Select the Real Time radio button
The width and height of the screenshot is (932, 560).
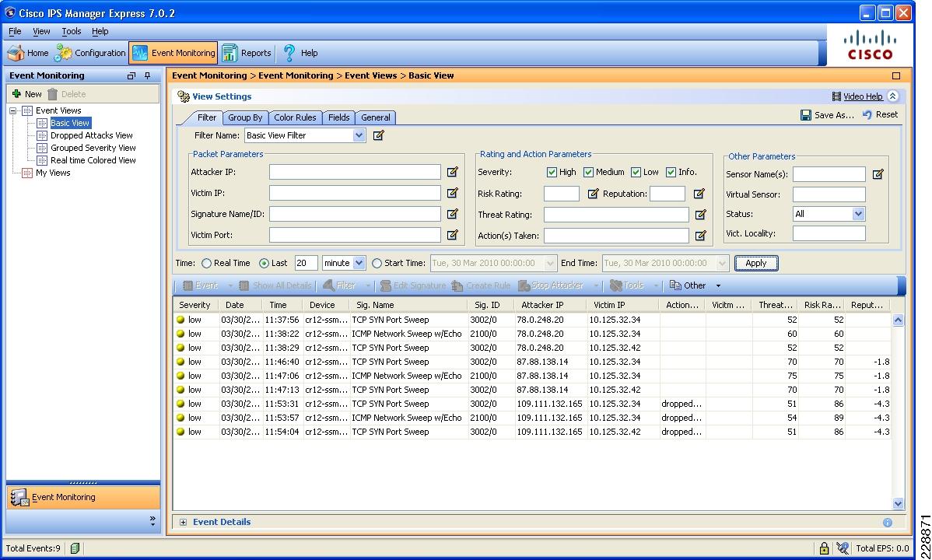(x=206, y=264)
